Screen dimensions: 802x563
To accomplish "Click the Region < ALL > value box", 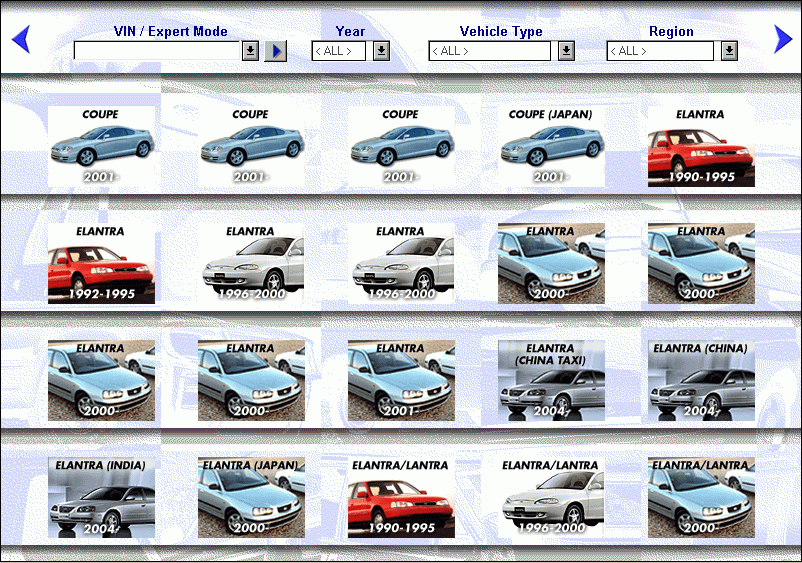I will coord(660,51).
